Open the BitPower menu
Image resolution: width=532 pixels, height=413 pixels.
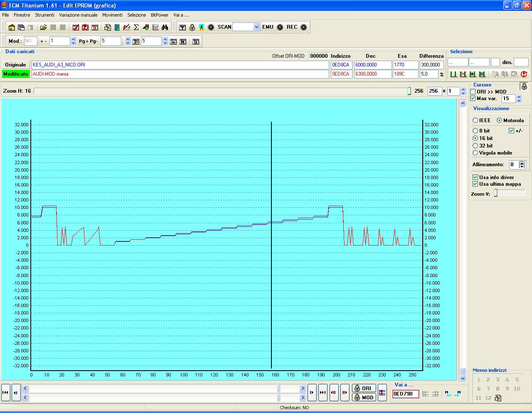159,15
